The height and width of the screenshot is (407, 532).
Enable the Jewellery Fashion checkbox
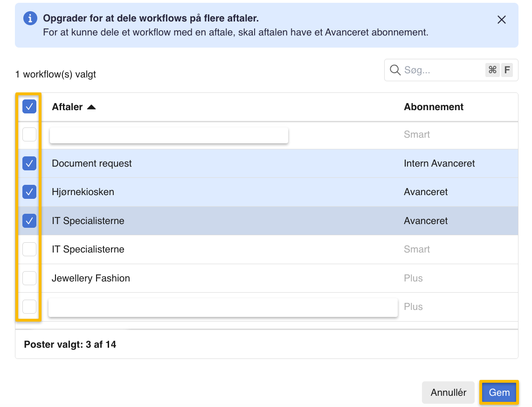point(29,278)
